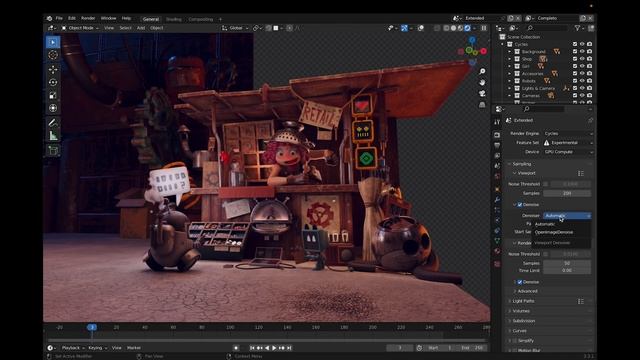Open the Global orientation dropdown
Screen dimensions: 640x360
[x=235, y=28]
